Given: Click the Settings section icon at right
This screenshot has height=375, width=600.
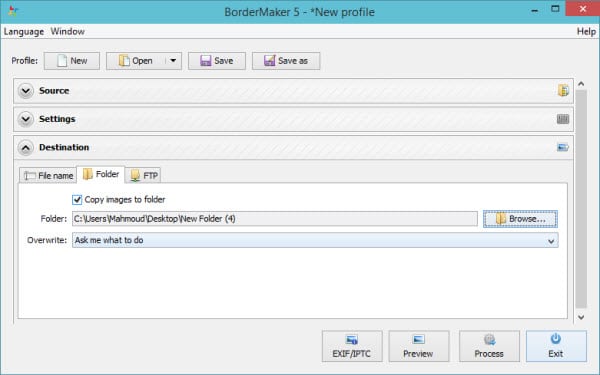Looking at the screenshot, I should click(x=563, y=119).
